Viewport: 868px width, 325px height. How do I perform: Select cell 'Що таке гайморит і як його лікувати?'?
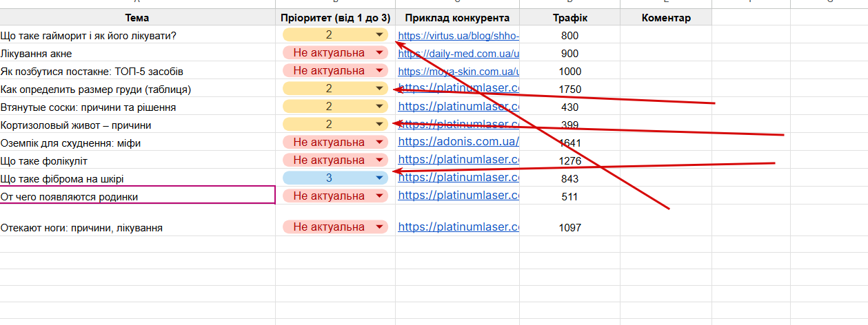coord(137,36)
